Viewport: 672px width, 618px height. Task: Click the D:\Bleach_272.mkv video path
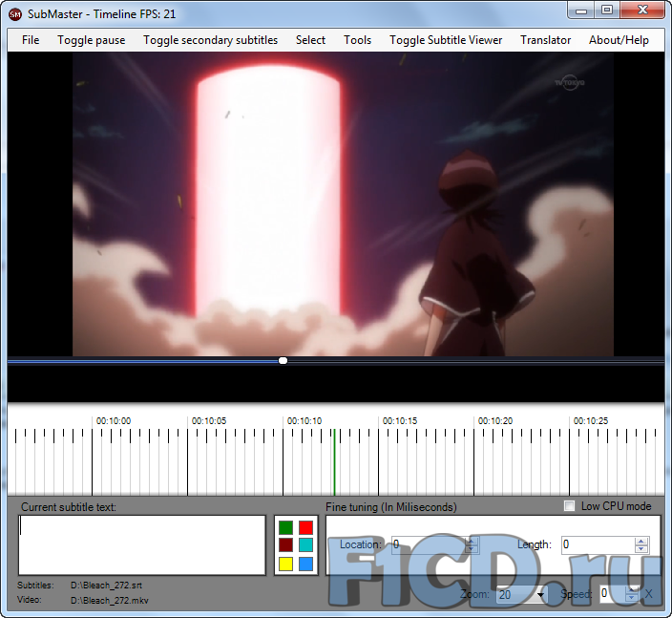point(109,601)
